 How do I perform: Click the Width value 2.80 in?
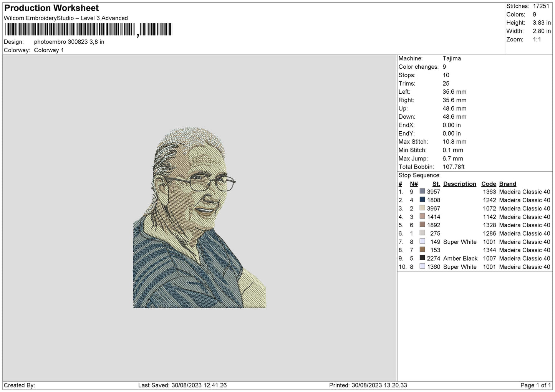click(x=542, y=31)
